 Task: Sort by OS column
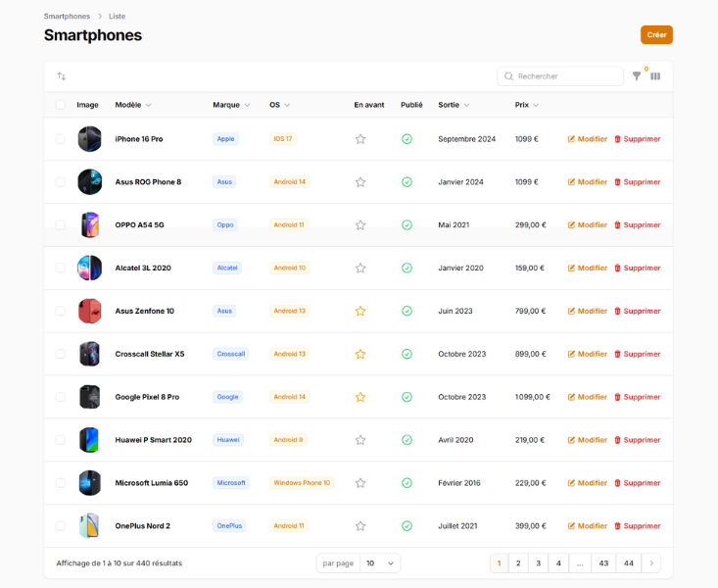click(279, 105)
